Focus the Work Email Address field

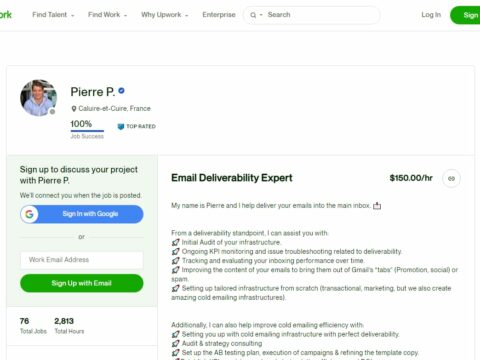82,260
